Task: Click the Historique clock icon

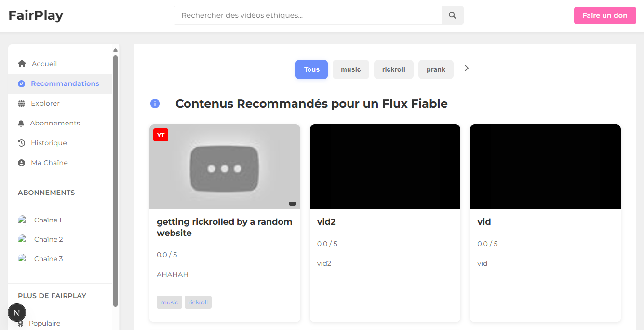Action: (21, 143)
